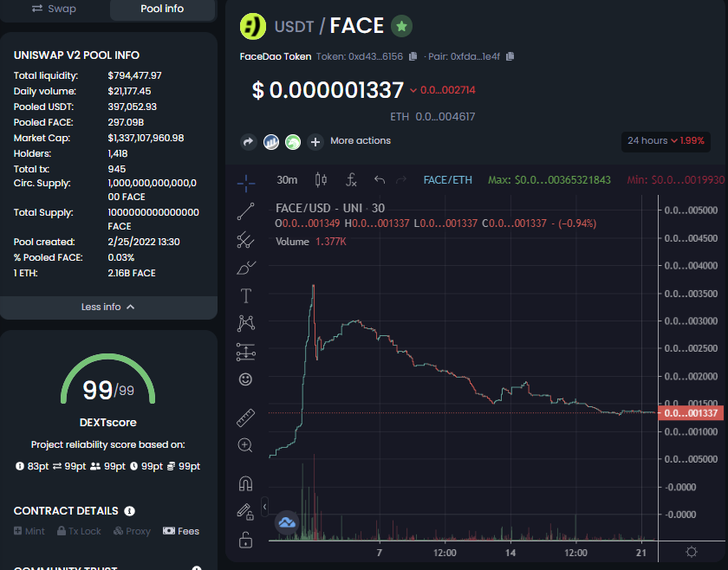Click the Pool created date 2/25/2022 13:30

(x=144, y=242)
